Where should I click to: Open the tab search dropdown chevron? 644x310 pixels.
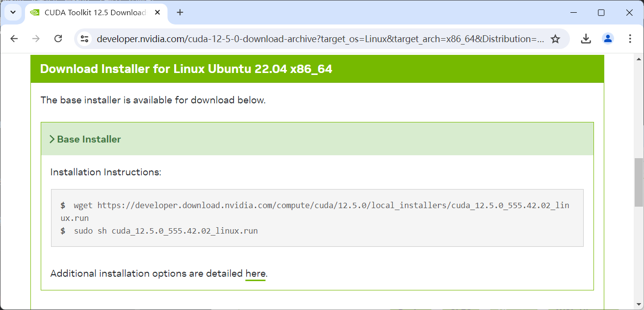coord(13,12)
